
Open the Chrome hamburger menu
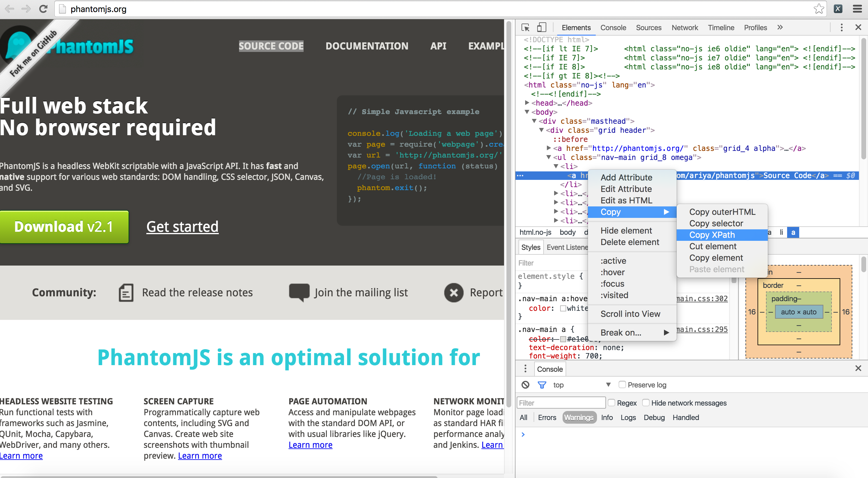click(857, 9)
